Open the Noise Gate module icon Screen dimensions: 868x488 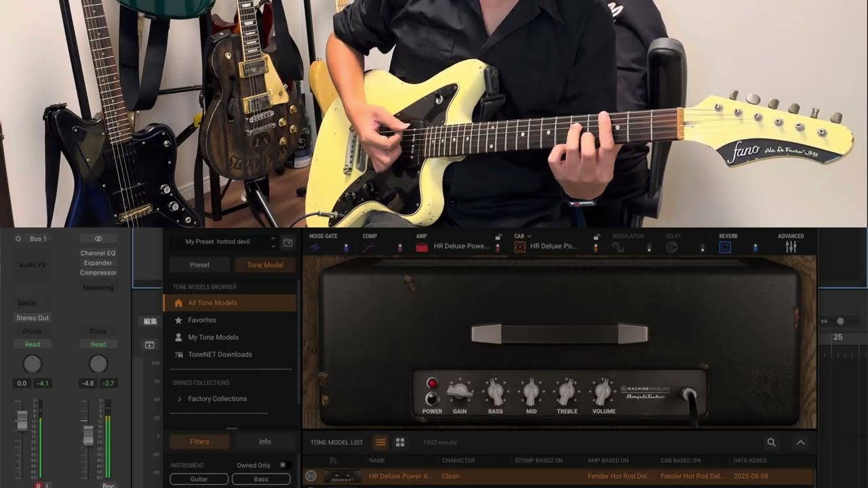coord(315,248)
